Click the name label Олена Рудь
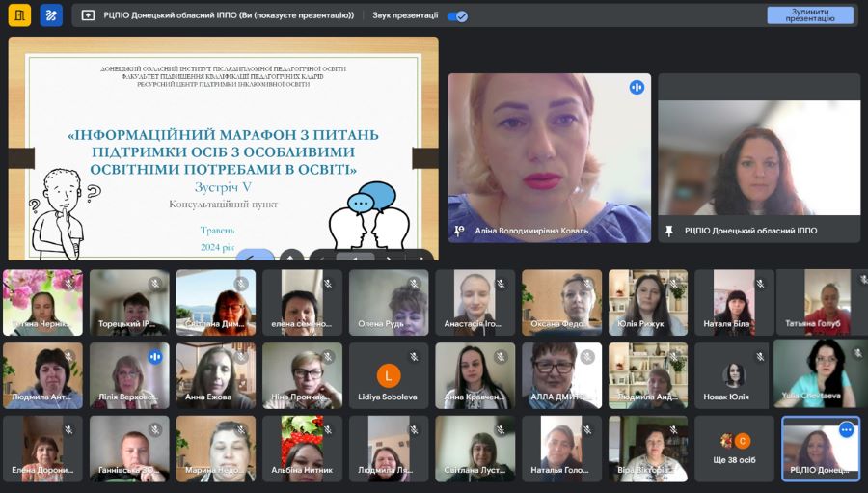The height and width of the screenshot is (493, 868). (380, 323)
